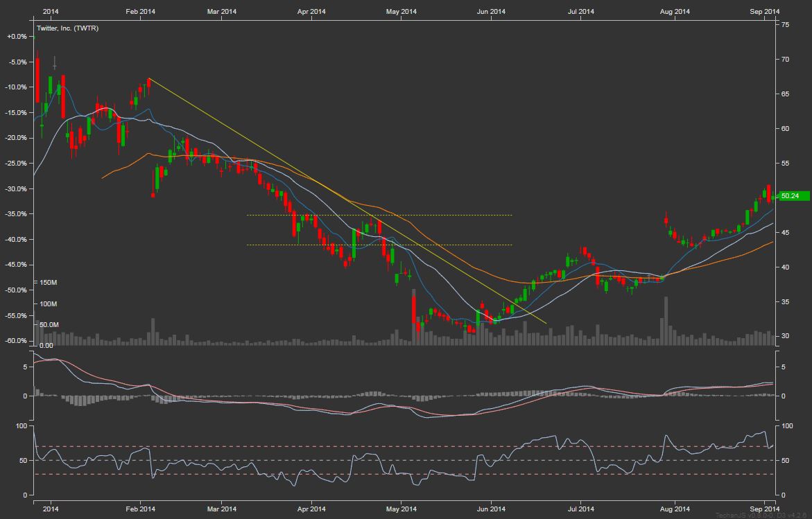
Task: Click the 30 label on the right price axis
Action: coord(784,336)
